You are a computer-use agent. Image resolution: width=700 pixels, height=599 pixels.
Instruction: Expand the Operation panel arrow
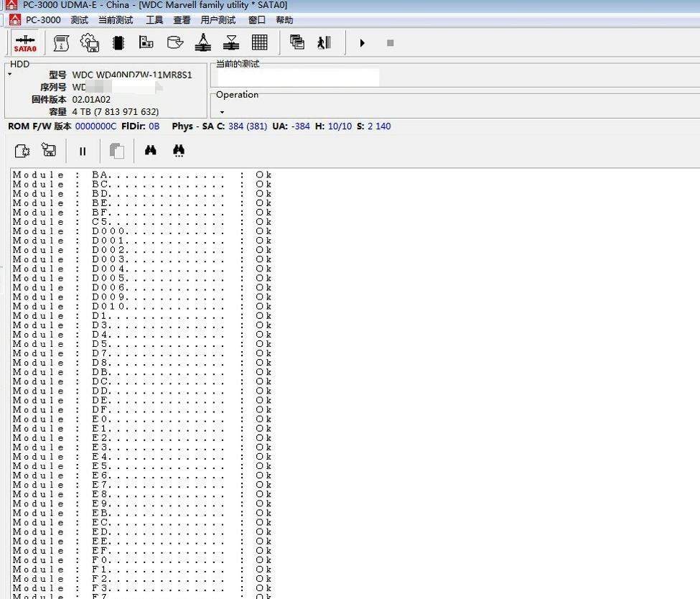pos(222,112)
